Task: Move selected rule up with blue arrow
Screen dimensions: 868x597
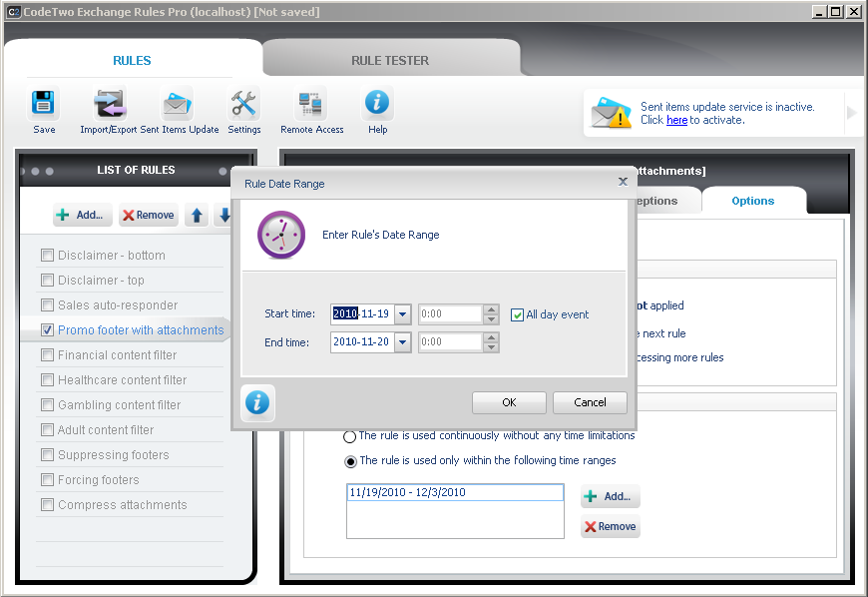Action: click(x=197, y=215)
